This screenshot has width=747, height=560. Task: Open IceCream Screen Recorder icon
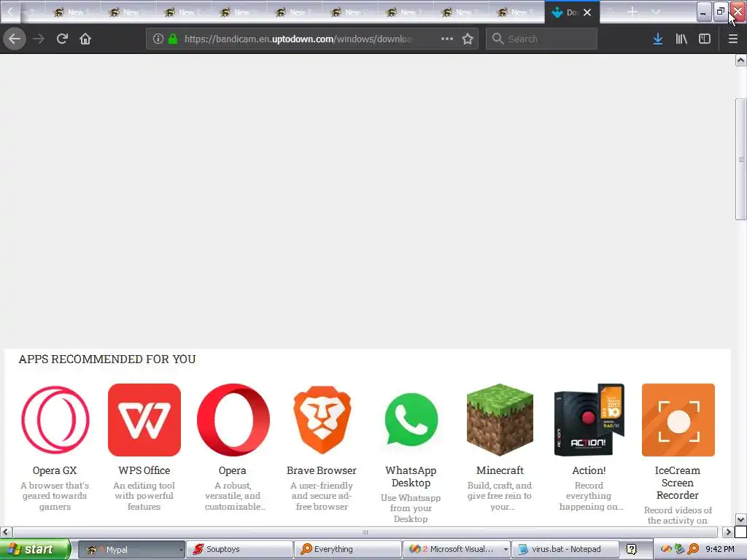(x=678, y=419)
